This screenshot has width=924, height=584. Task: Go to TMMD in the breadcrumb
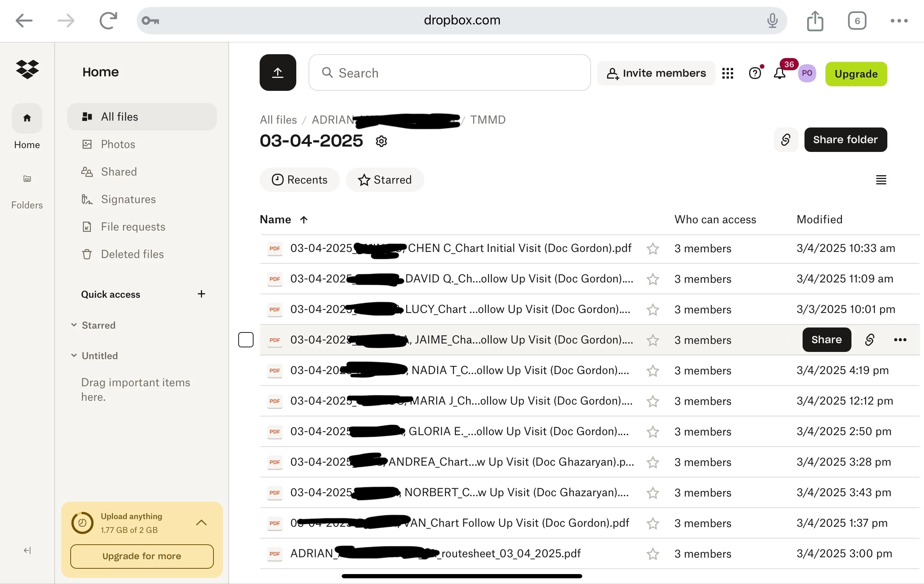488,120
